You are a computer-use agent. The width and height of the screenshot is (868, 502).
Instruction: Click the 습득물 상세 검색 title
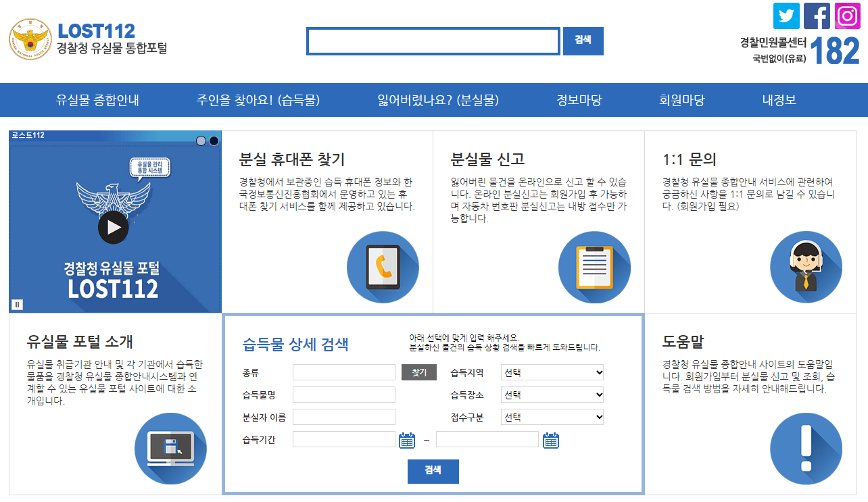point(295,345)
